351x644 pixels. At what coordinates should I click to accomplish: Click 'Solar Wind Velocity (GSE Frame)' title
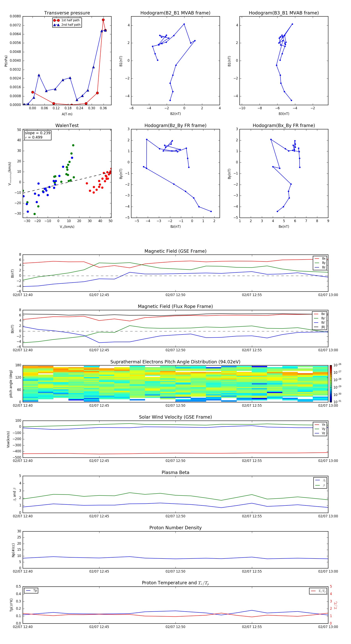(x=175, y=417)
